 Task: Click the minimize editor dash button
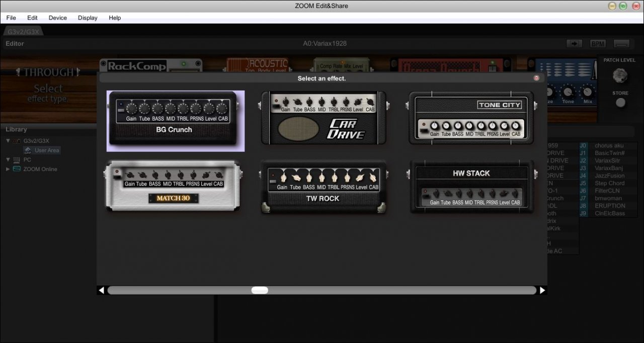point(622,44)
